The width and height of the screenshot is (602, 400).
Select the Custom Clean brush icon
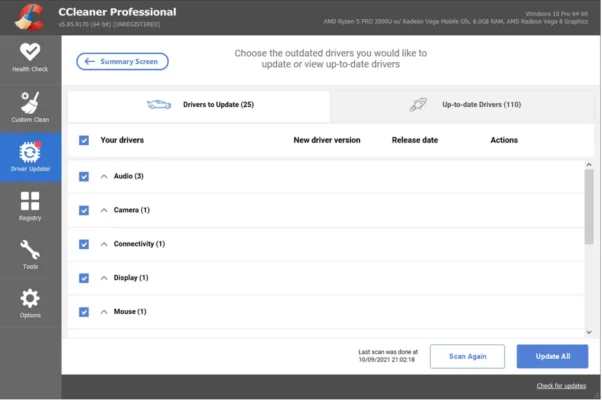click(30, 106)
